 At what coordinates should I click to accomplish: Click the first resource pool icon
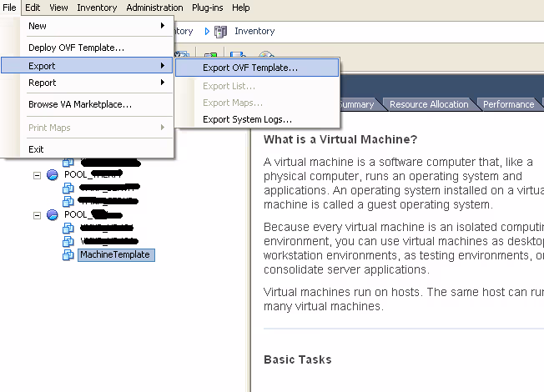53,174
